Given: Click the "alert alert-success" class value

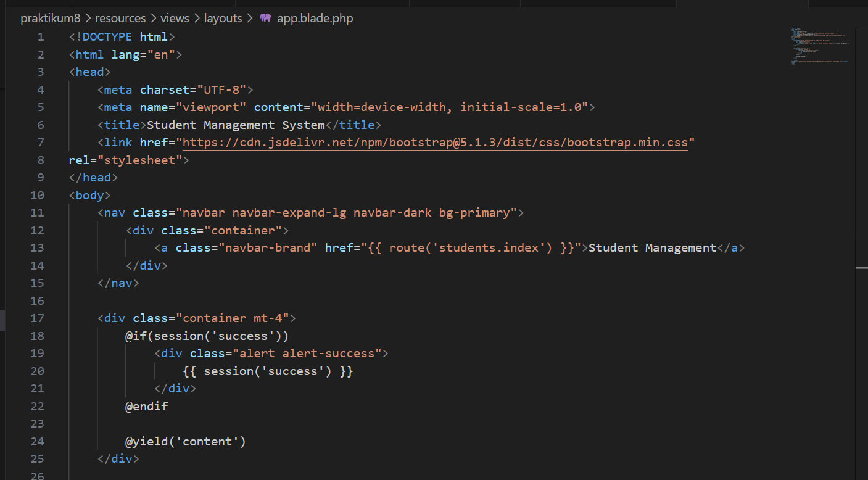Looking at the screenshot, I should pos(307,354).
